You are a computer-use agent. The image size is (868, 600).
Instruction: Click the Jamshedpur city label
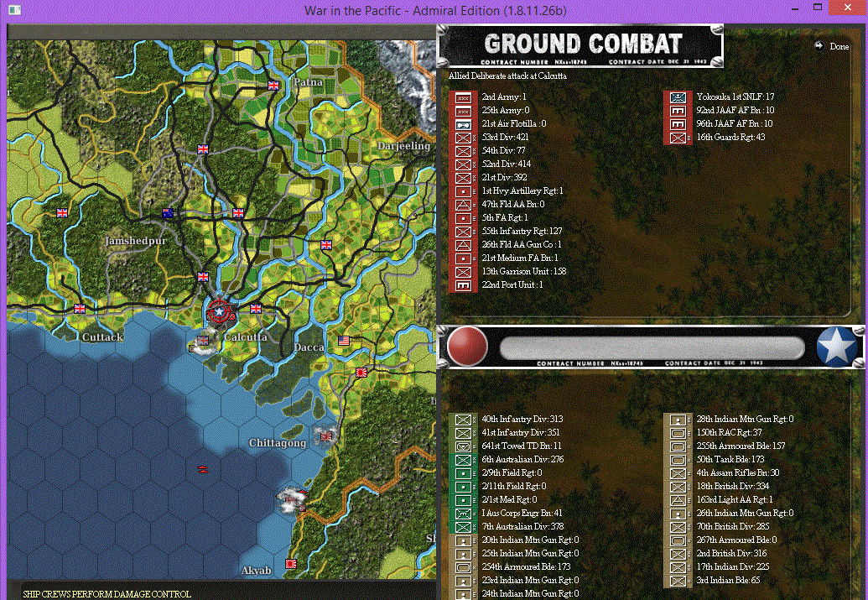(x=136, y=241)
